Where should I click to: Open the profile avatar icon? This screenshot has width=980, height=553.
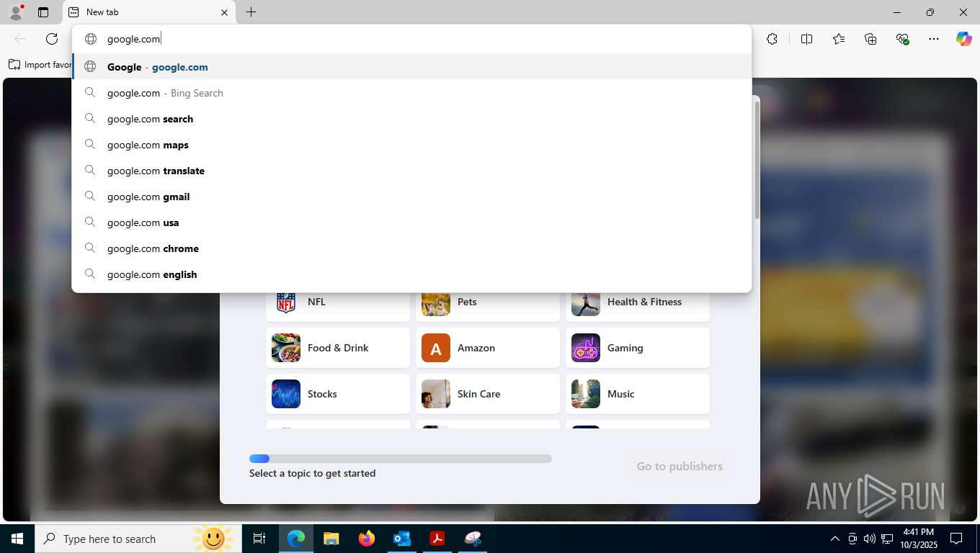pyautogui.click(x=16, y=12)
